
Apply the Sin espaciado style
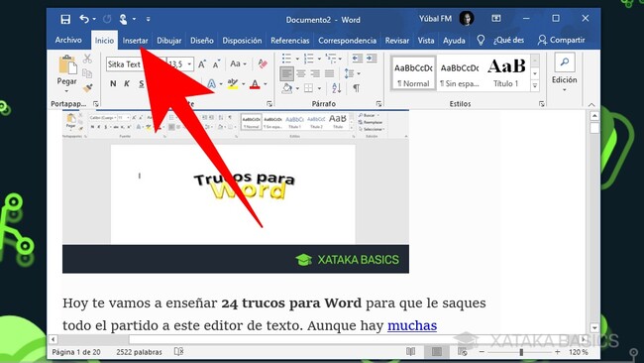pos(460,73)
